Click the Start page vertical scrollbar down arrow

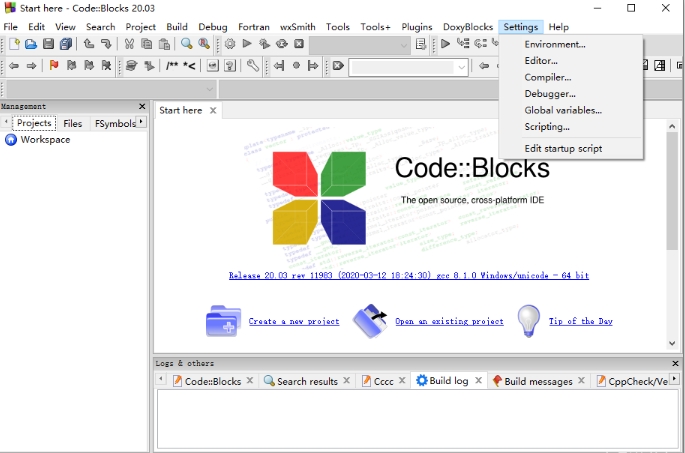[672, 343]
